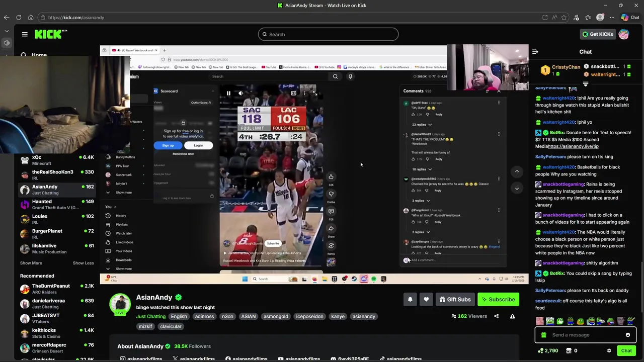Share the stream using share icon
This screenshot has width=644, height=362.
pos(497,316)
